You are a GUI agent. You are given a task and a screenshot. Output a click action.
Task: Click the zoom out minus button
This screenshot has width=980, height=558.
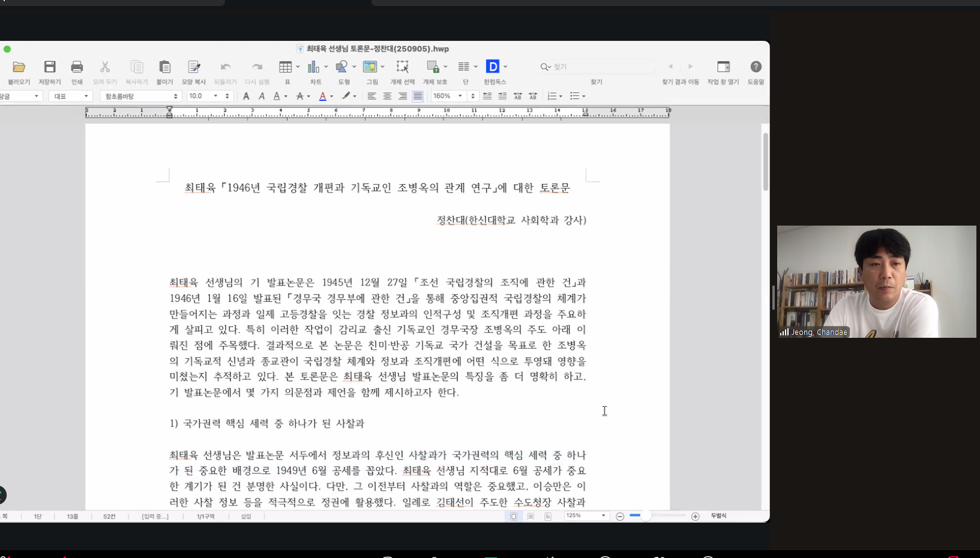pos(620,516)
